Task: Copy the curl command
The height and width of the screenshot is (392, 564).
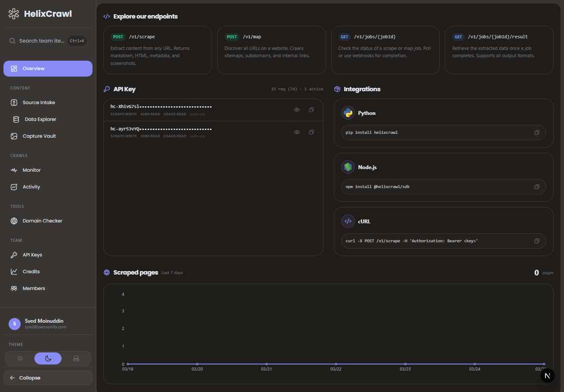Action: (x=537, y=241)
